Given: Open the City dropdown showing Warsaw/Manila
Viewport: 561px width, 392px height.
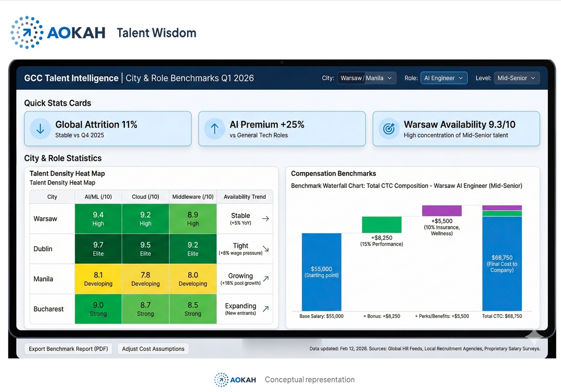Looking at the screenshot, I should (x=366, y=78).
